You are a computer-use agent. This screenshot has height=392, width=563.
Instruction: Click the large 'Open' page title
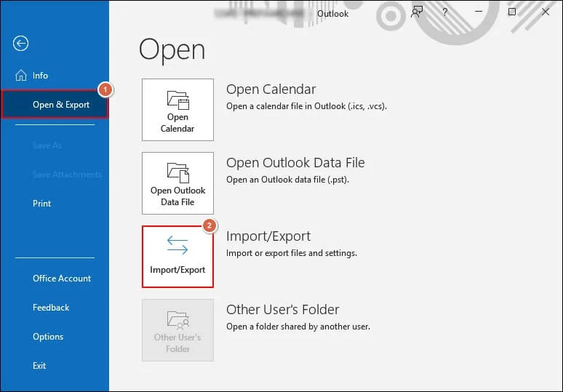pos(172,50)
